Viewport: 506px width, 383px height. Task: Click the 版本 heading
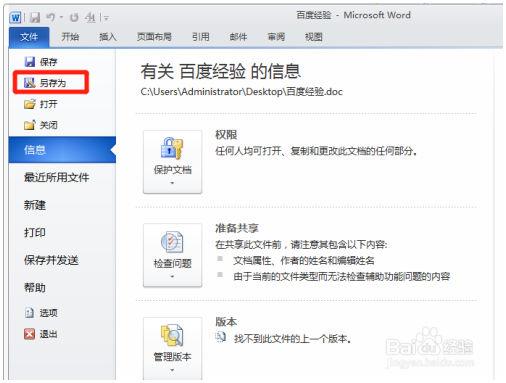pyautogui.click(x=226, y=322)
